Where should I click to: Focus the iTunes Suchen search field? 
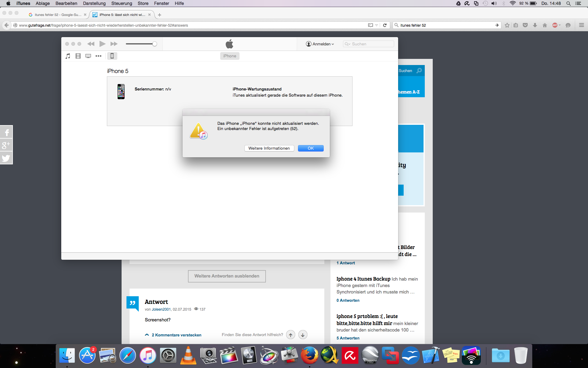368,44
